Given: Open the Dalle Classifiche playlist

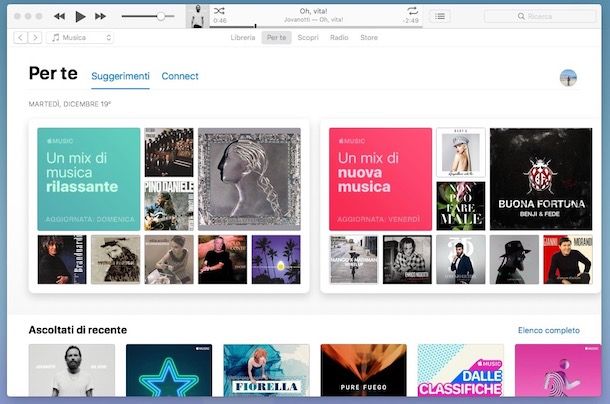Looking at the screenshot, I should coord(461,370).
